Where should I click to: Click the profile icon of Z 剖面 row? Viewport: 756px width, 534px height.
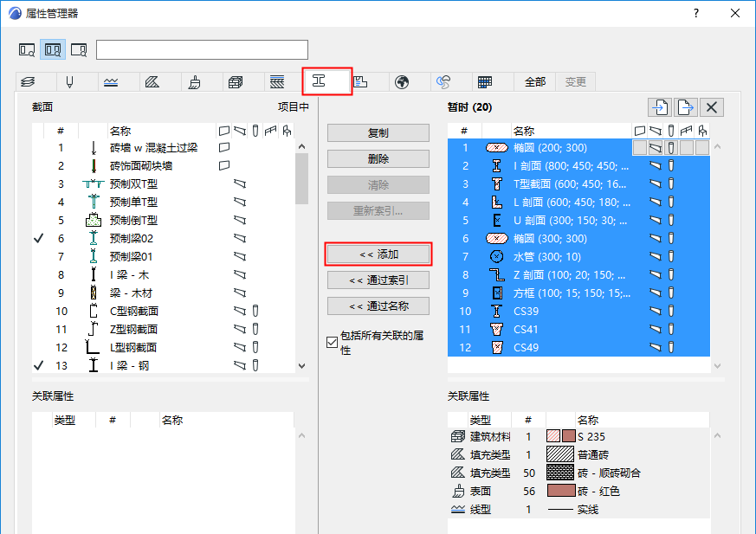click(x=496, y=274)
